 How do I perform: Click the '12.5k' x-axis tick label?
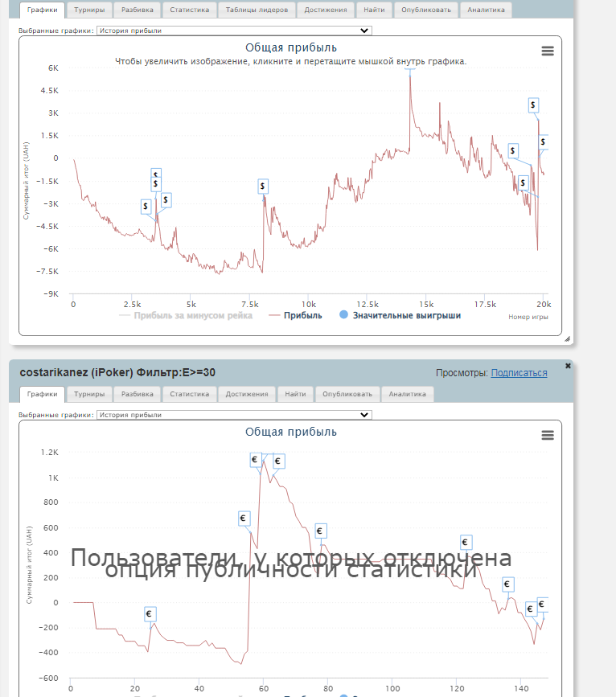tap(368, 305)
